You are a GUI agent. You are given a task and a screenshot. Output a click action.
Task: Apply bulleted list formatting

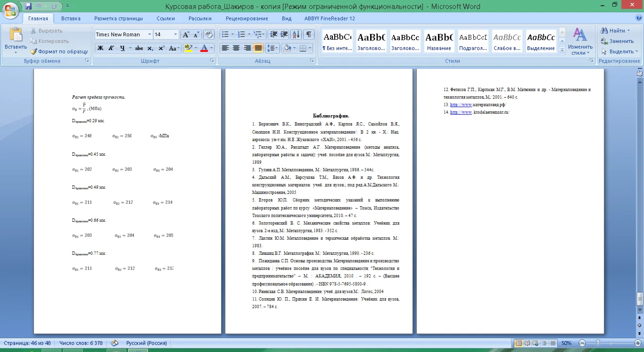pyautogui.click(x=225, y=34)
